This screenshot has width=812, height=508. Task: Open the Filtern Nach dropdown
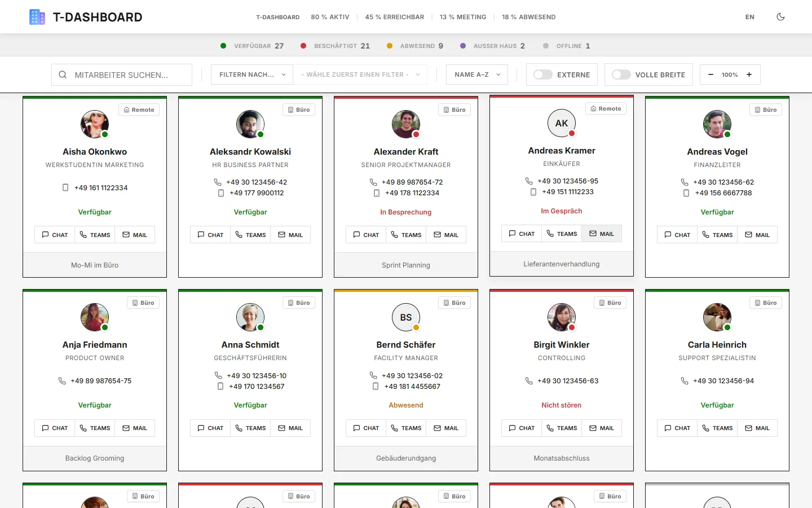point(252,75)
